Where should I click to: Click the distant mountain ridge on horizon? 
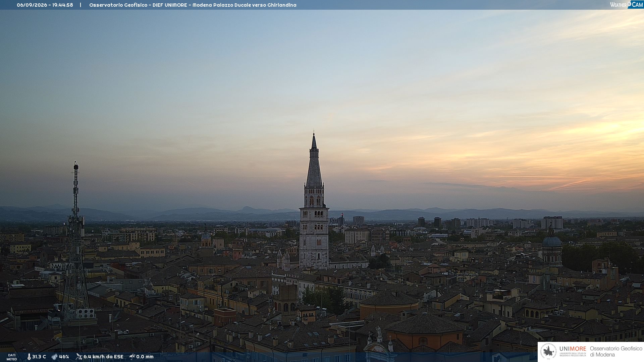(322, 213)
